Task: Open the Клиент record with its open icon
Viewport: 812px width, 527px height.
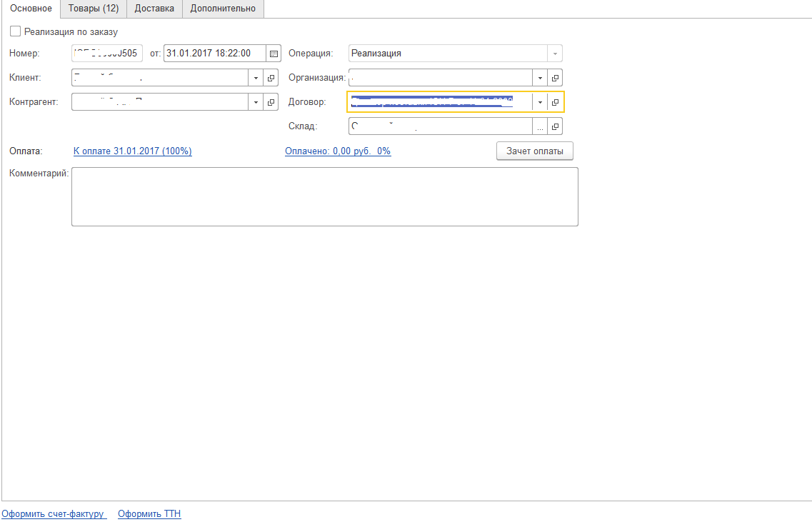Action: 271,78
